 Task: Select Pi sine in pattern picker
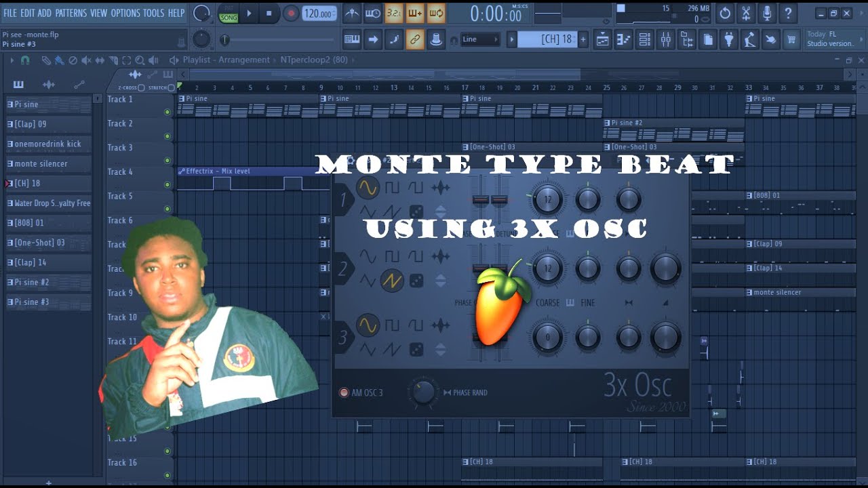tap(48, 104)
